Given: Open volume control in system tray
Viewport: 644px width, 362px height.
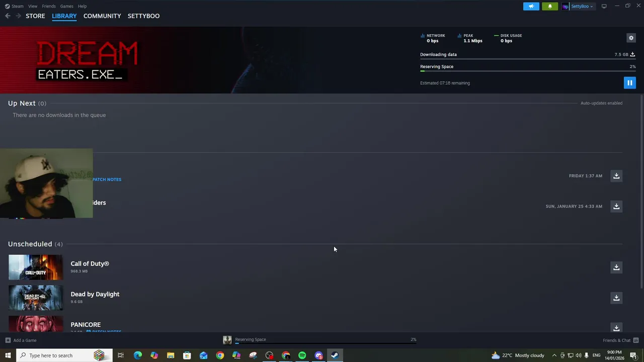Looking at the screenshot, I should [x=578, y=355].
